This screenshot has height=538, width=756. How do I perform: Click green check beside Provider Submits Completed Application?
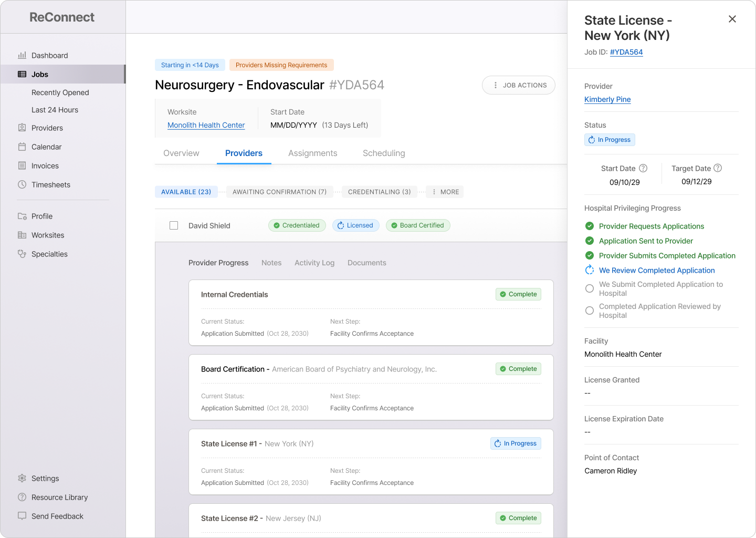(590, 255)
